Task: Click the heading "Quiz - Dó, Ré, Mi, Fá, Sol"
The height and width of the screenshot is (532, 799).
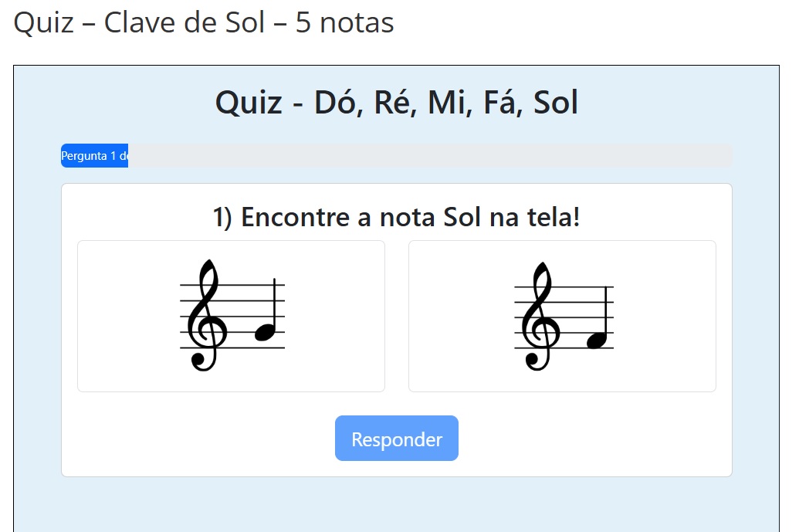Action: click(x=396, y=103)
